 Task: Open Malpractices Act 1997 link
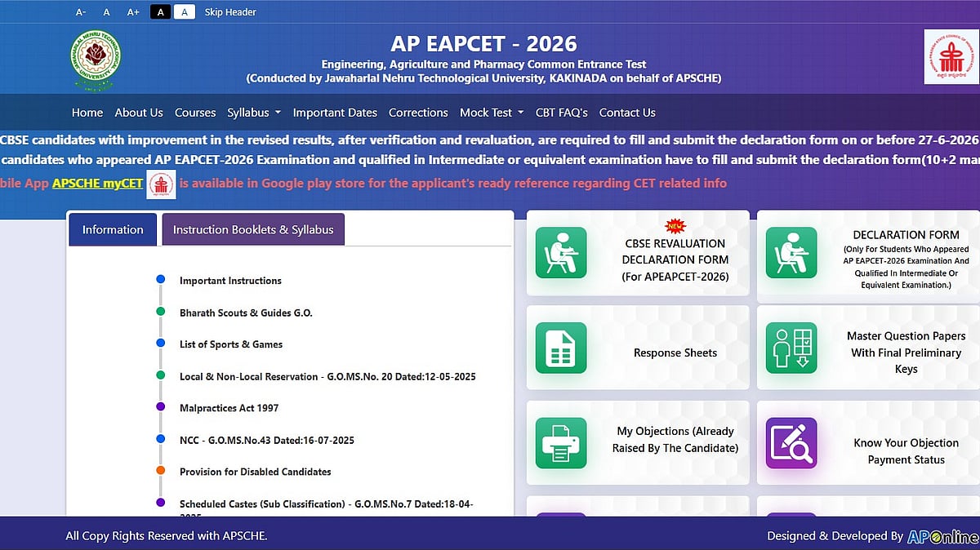point(229,408)
